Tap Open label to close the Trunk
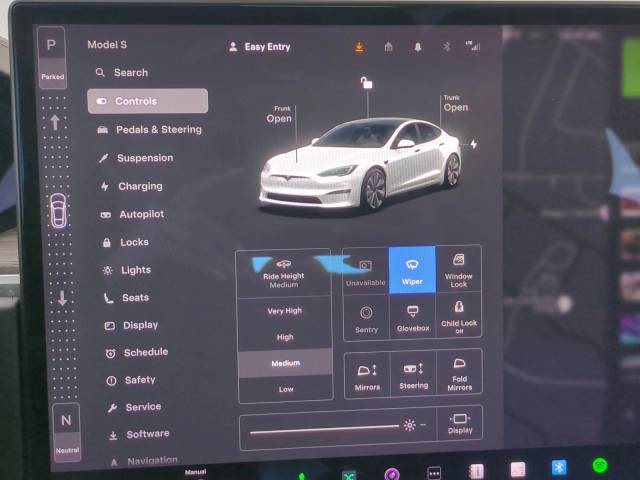The width and height of the screenshot is (640, 480). [455, 107]
